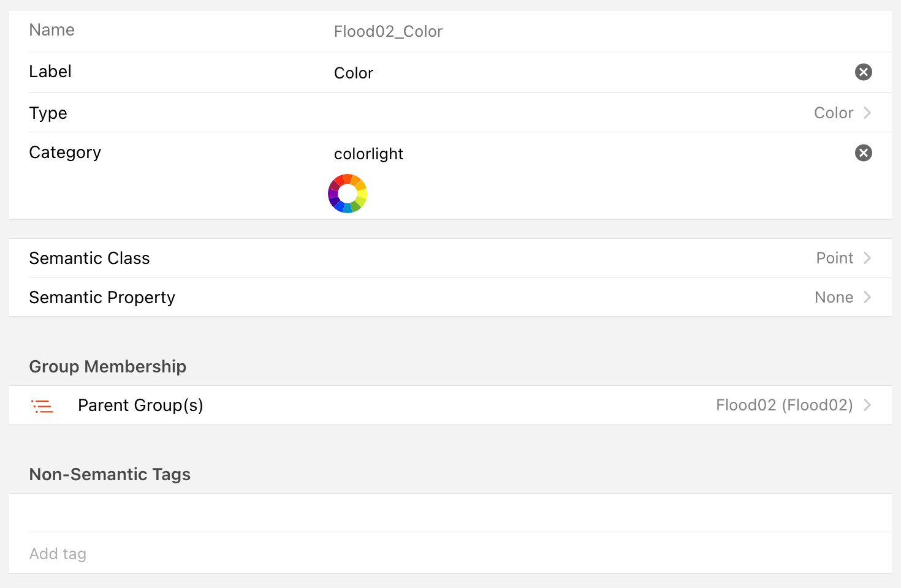Image resolution: width=901 pixels, height=588 pixels.
Task: Expand the Semantic Property chevron
Action: tap(867, 297)
